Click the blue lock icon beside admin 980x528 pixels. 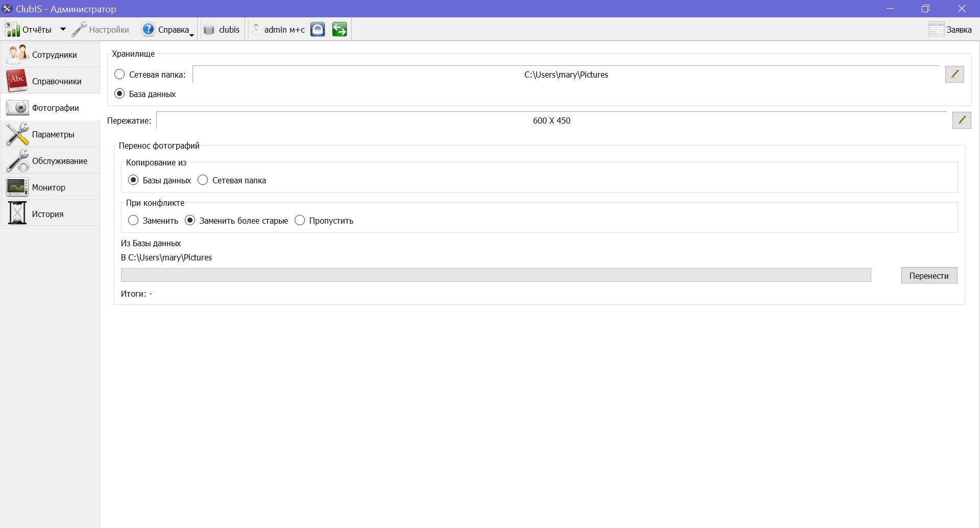318,30
